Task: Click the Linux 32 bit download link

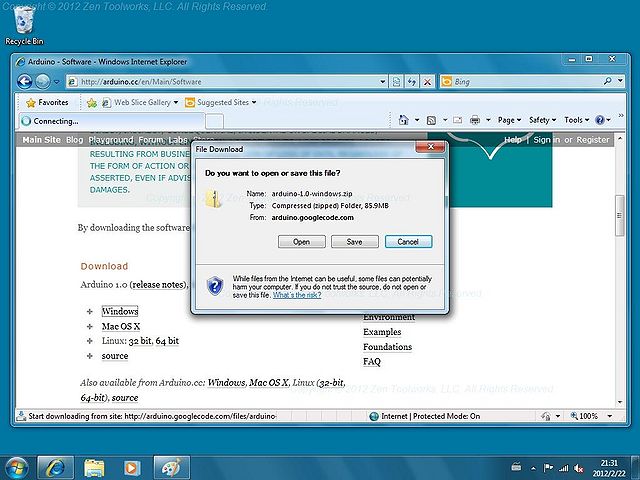Action: click(x=140, y=341)
